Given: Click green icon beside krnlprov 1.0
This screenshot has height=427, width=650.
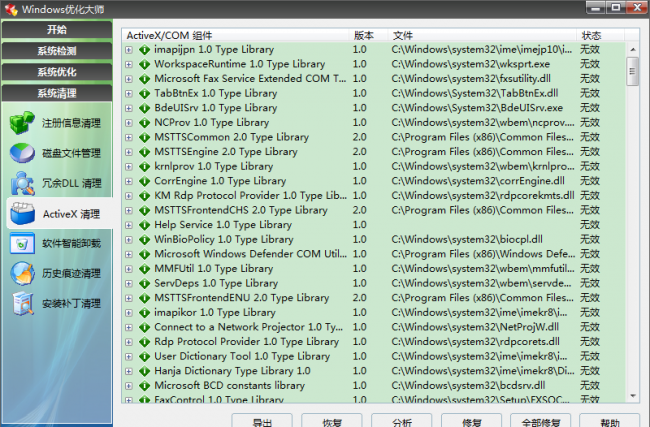Looking at the screenshot, I should click(x=144, y=167).
